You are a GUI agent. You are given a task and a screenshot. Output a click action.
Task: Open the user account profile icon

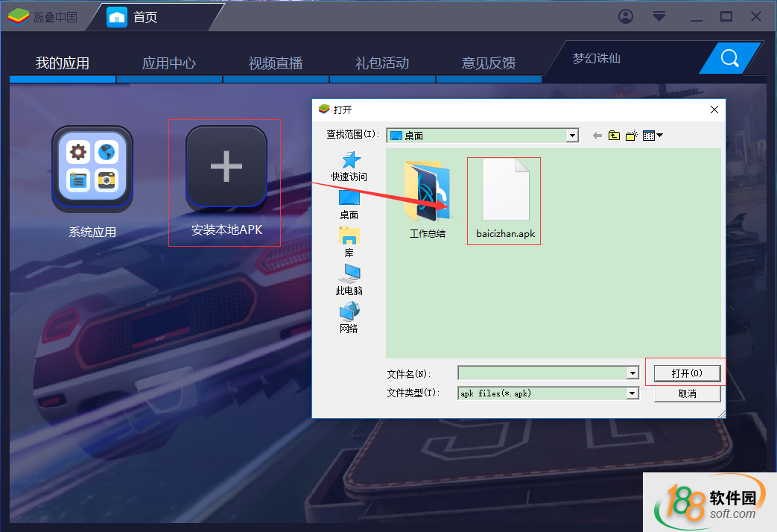pos(626,16)
